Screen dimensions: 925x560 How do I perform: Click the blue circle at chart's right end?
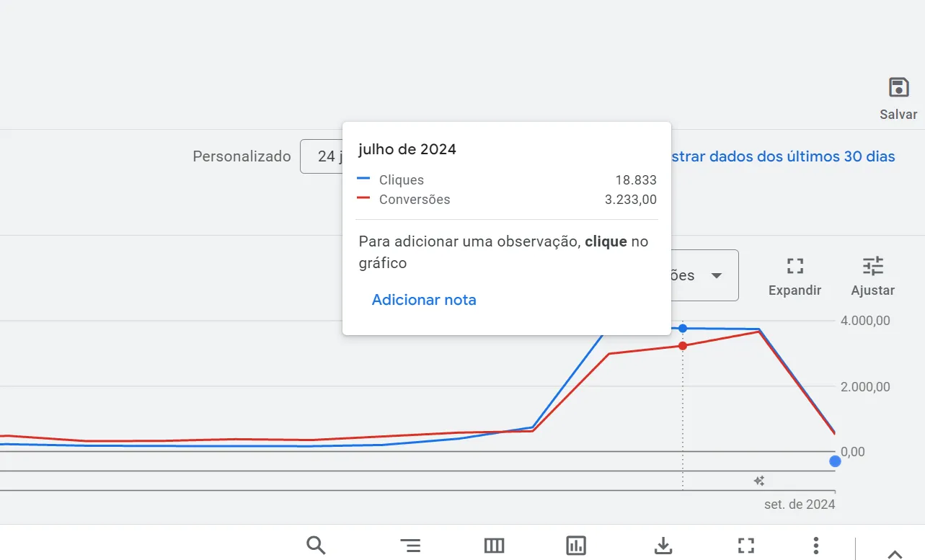[835, 461]
